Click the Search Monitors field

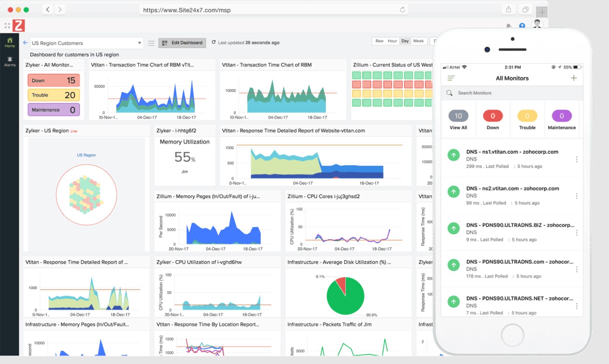(511, 93)
